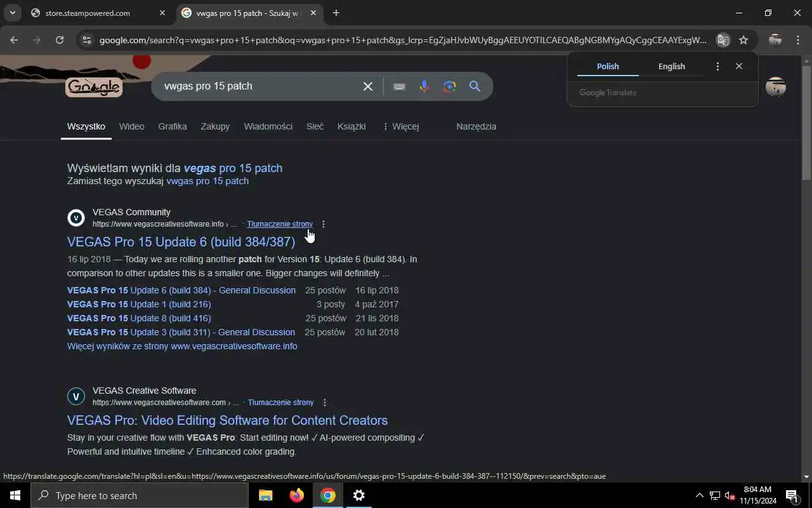The height and width of the screenshot is (508, 812).
Task: Click Tłumaczenie strony for VEGAS Community
Action: point(280,224)
